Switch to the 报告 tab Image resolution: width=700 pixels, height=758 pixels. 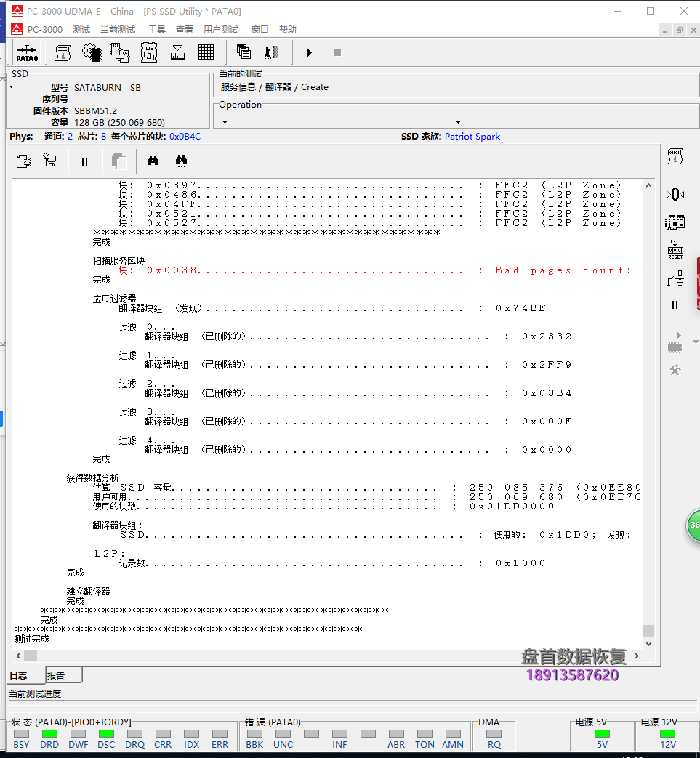(x=63, y=675)
